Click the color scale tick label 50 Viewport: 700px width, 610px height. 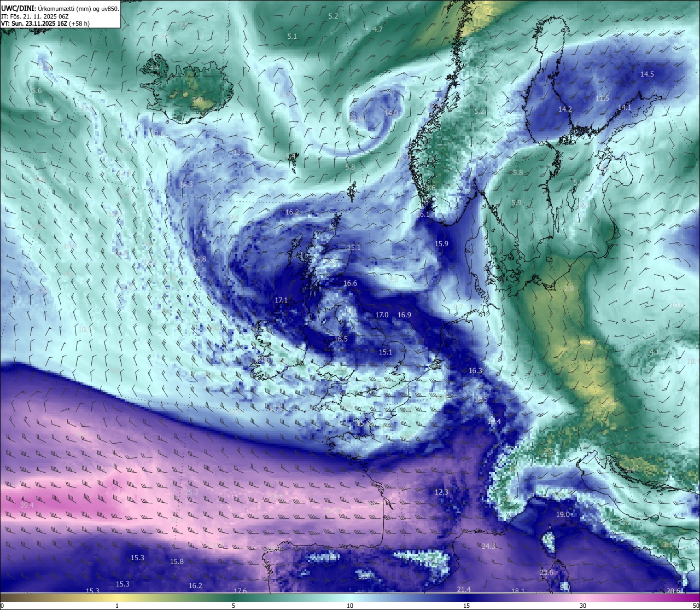tap(695, 606)
